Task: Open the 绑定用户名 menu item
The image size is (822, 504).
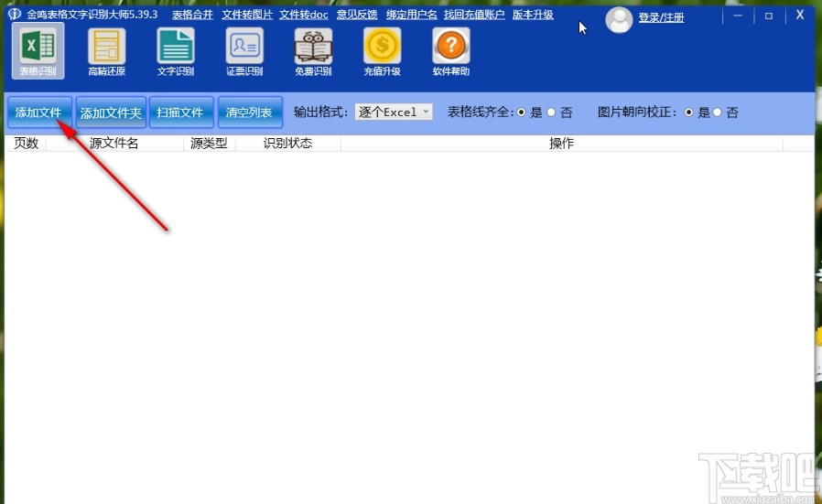Action: pyautogui.click(x=412, y=15)
